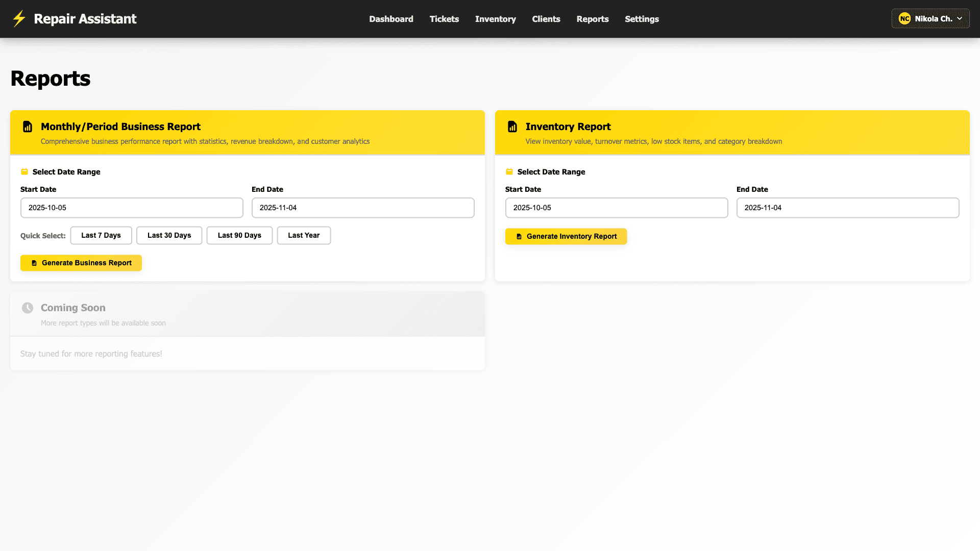The image size is (980, 551).
Task: Go to the Settings page
Action: (642, 19)
